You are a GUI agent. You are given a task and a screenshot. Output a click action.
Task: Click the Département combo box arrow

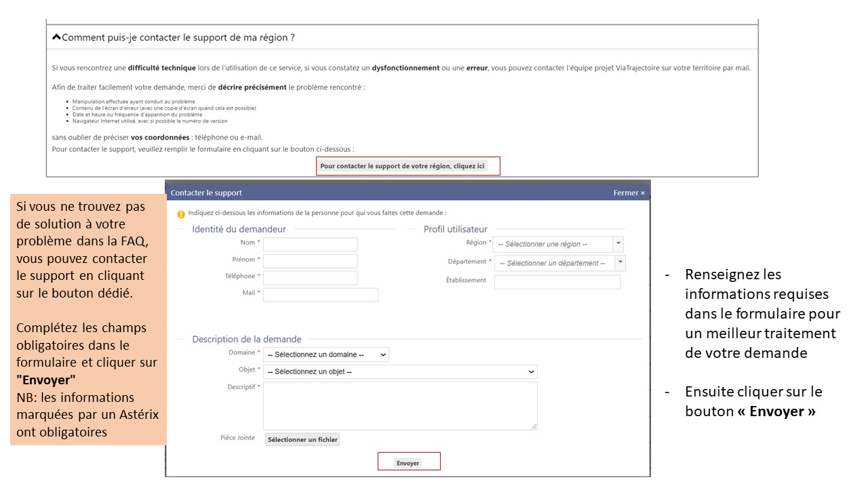620,263
